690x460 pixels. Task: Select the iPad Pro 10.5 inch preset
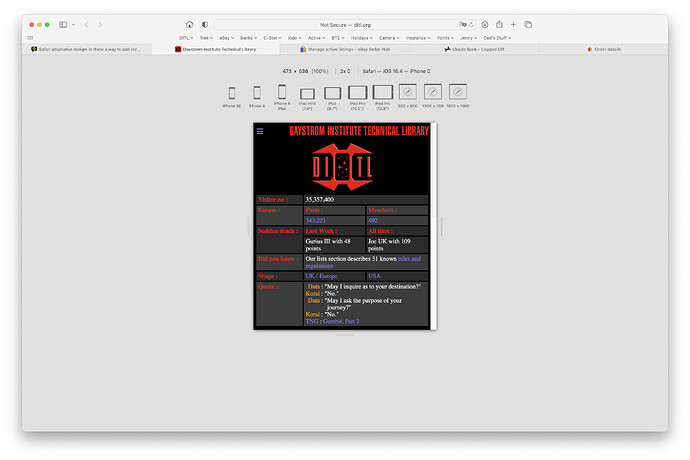[357, 97]
